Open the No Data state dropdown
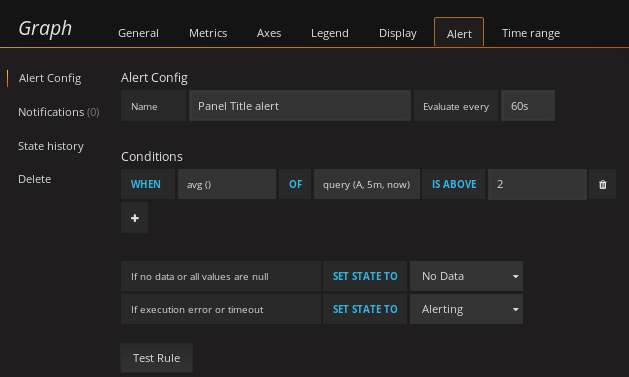This screenshot has width=629, height=377. coord(466,276)
